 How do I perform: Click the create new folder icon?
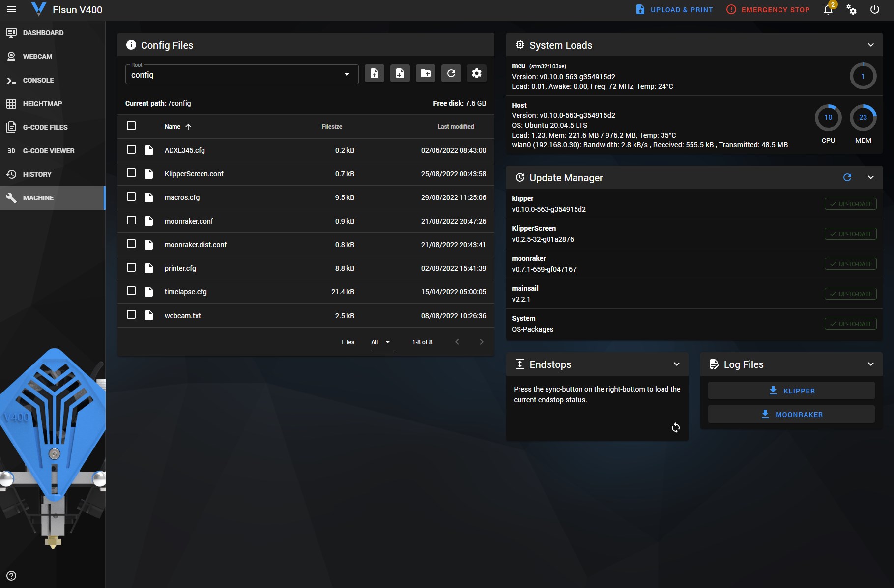(x=426, y=74)
